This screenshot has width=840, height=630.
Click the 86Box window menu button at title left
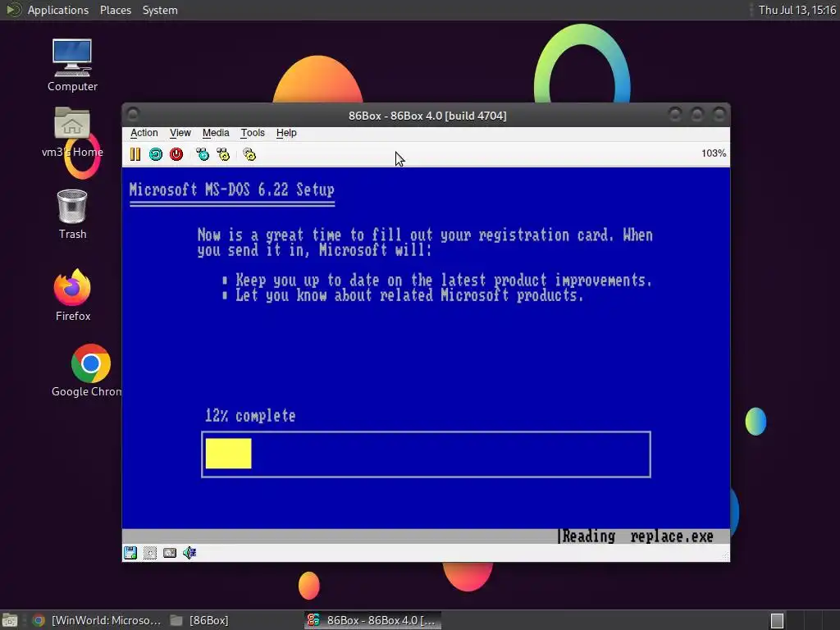click(134, 114)
